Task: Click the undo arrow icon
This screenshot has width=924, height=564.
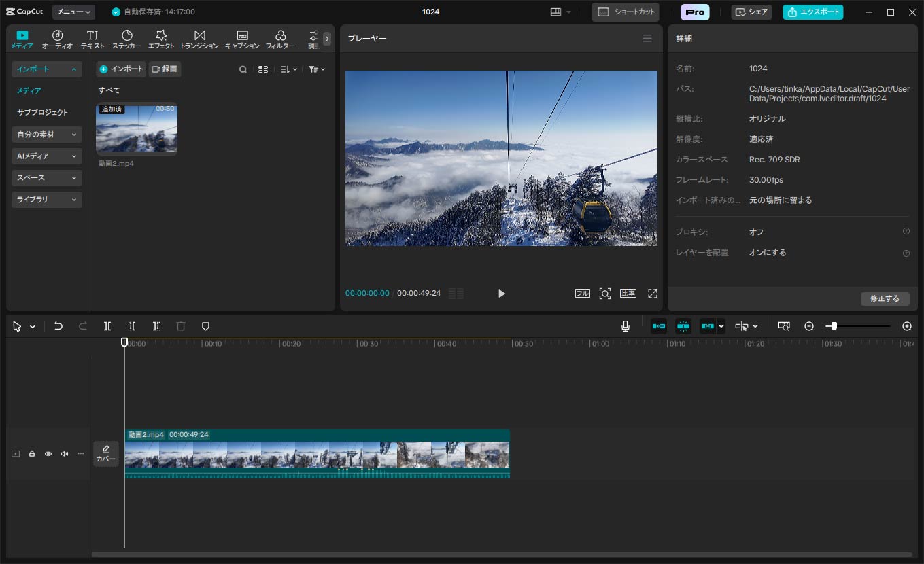Action: [x=58, y=326]
